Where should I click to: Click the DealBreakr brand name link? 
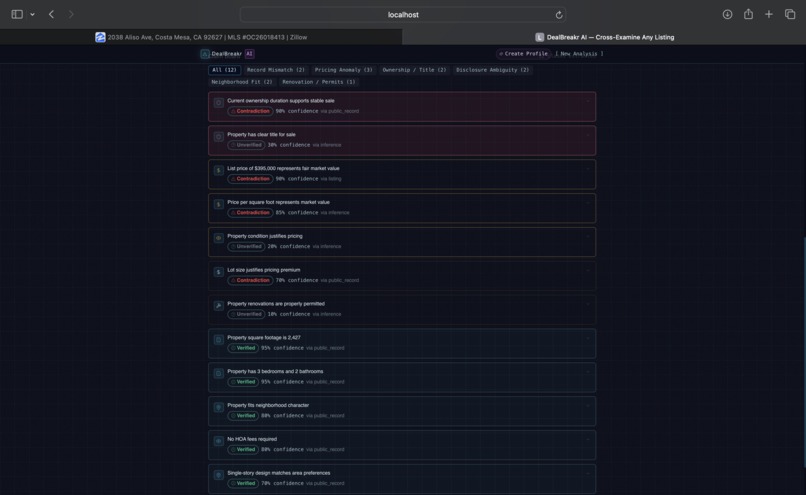pyautogui.click(x=227, y=54)
